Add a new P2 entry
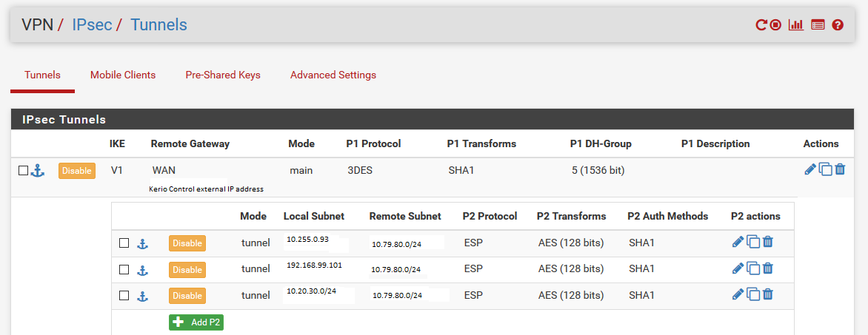Screen dimensions: 868x335 pos(196,322)
